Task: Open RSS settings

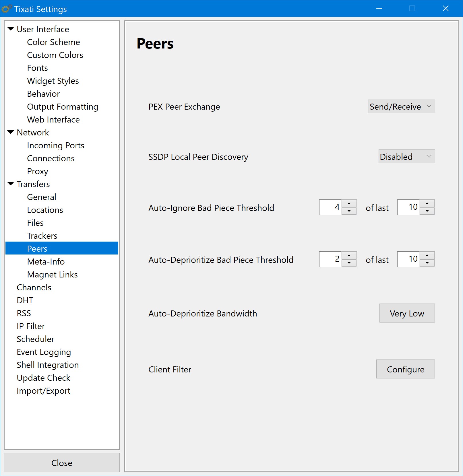Action: click(x=24, y=313)
